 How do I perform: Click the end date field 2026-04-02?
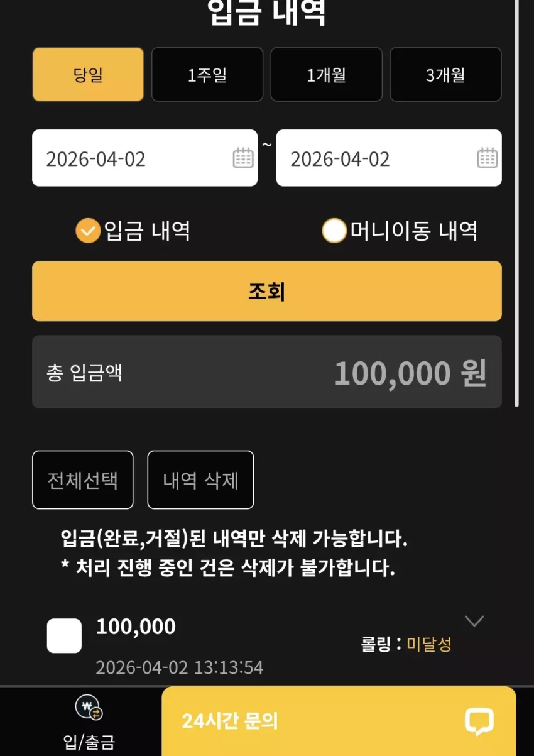point(389,158)
